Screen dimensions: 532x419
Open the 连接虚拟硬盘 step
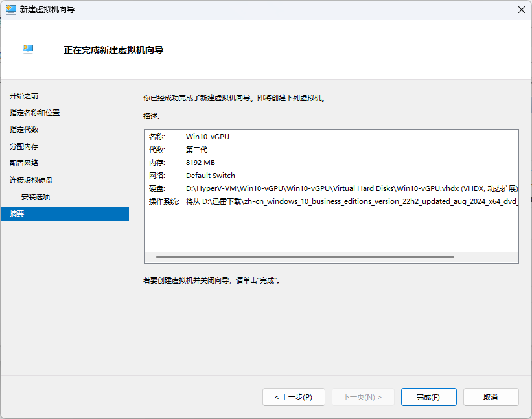pyautogui.click(x=31, y=180)
